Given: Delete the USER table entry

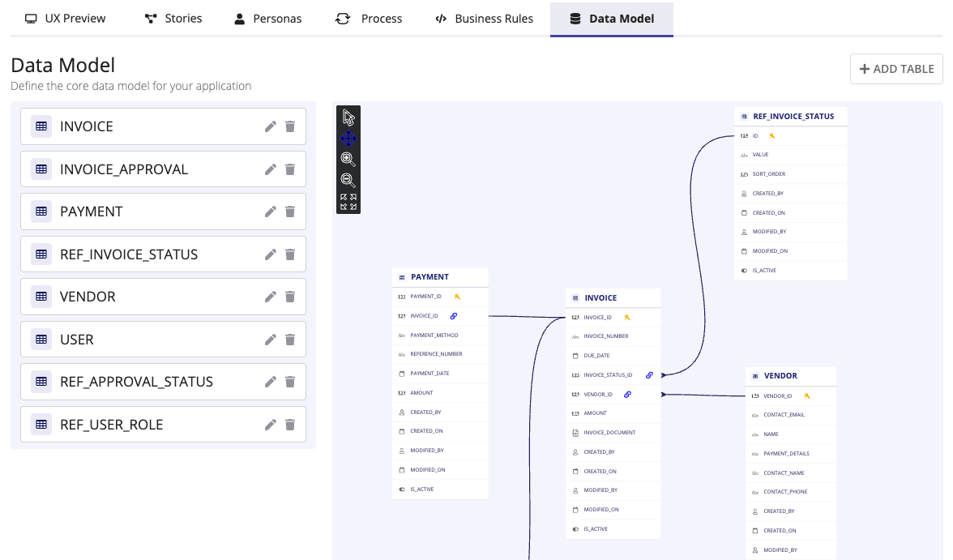Looking at the screenshot, I should [290, 340].
